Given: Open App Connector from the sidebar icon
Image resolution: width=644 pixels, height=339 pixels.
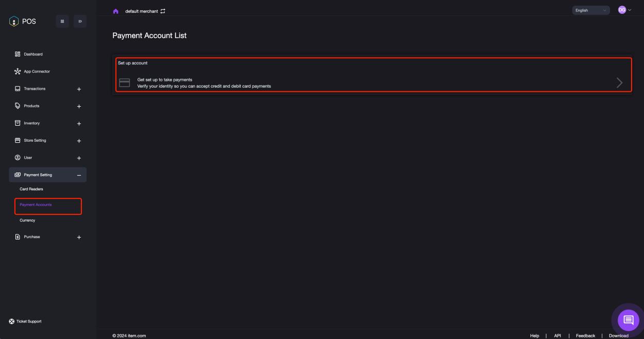Looking at the screenshot, I should [x=17, y=71].
